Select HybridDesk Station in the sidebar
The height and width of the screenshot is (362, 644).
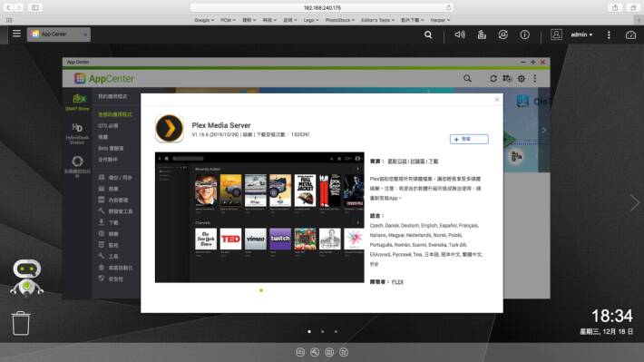pos(77,133)
